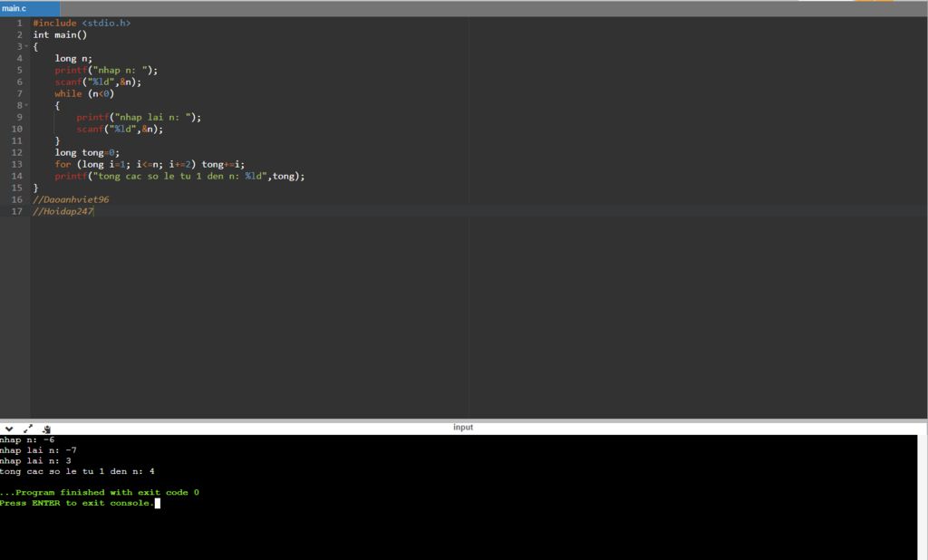Click console output 'nhap n: -6'
This screenshot has height=560, width=928.
click(x=27, y=439)
